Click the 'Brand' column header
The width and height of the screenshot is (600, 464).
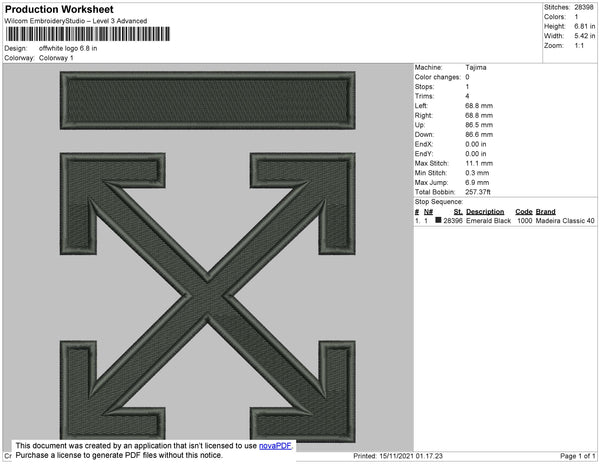click(545, 212)
